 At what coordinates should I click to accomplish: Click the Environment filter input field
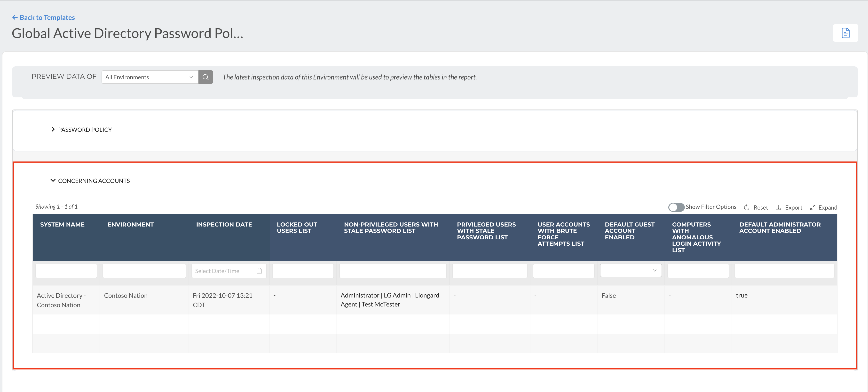[x=144, y=271]
